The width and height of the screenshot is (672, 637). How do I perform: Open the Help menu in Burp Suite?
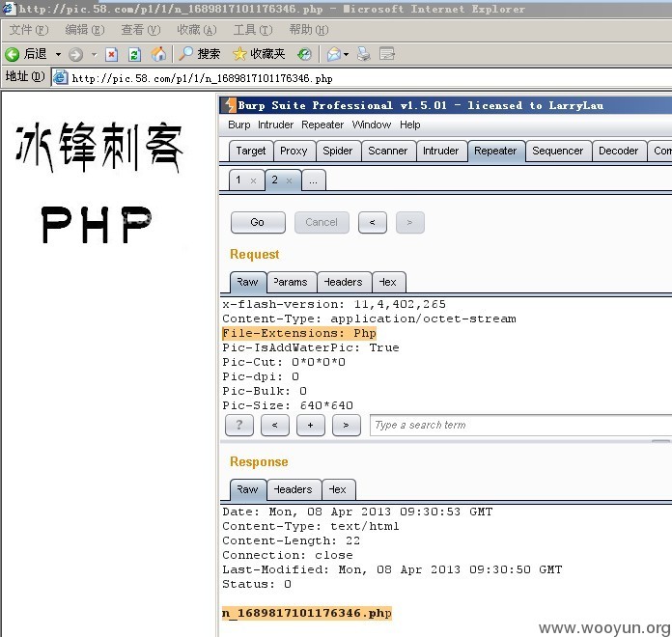tap(410, 125)
